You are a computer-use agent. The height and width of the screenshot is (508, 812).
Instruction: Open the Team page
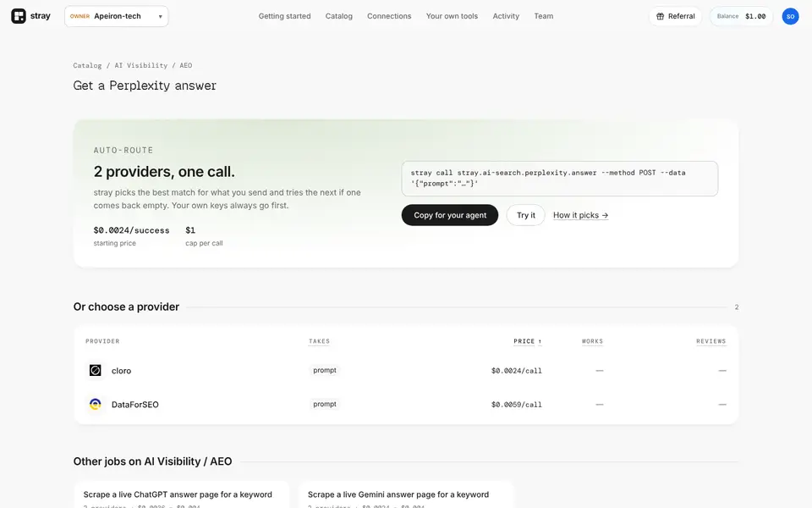tap(544, 16)
